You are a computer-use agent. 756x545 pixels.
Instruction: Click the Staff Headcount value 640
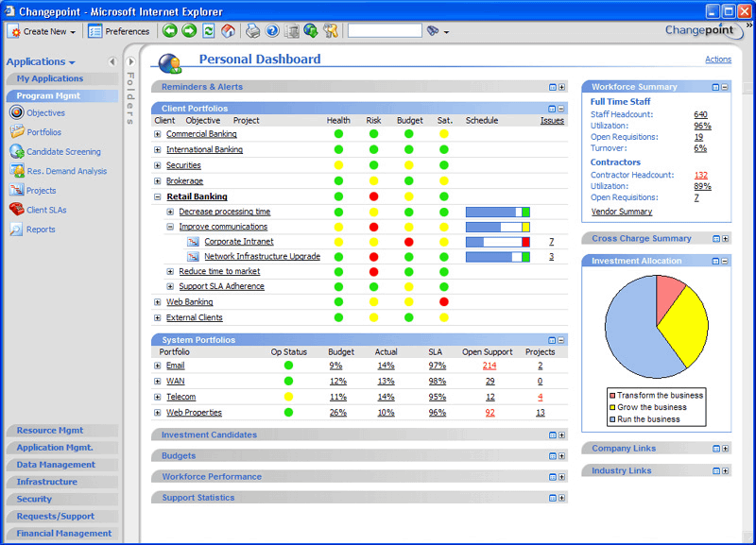pos(700,114)
